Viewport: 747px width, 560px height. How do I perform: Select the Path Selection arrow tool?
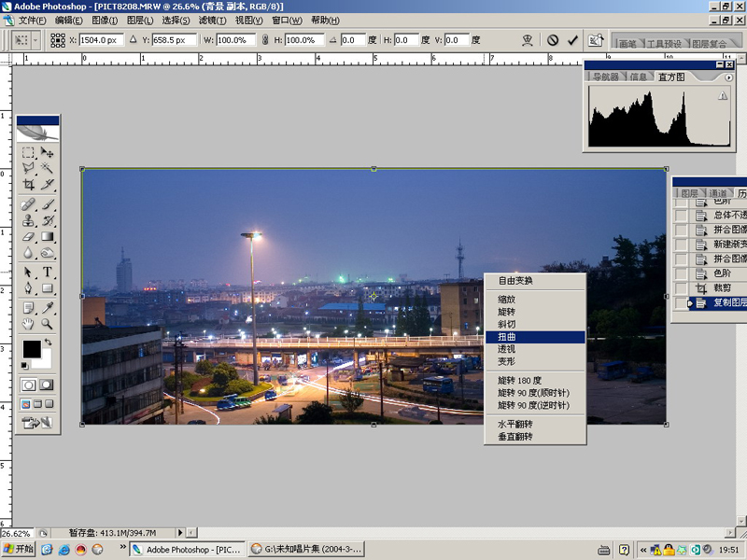(28, 273)
